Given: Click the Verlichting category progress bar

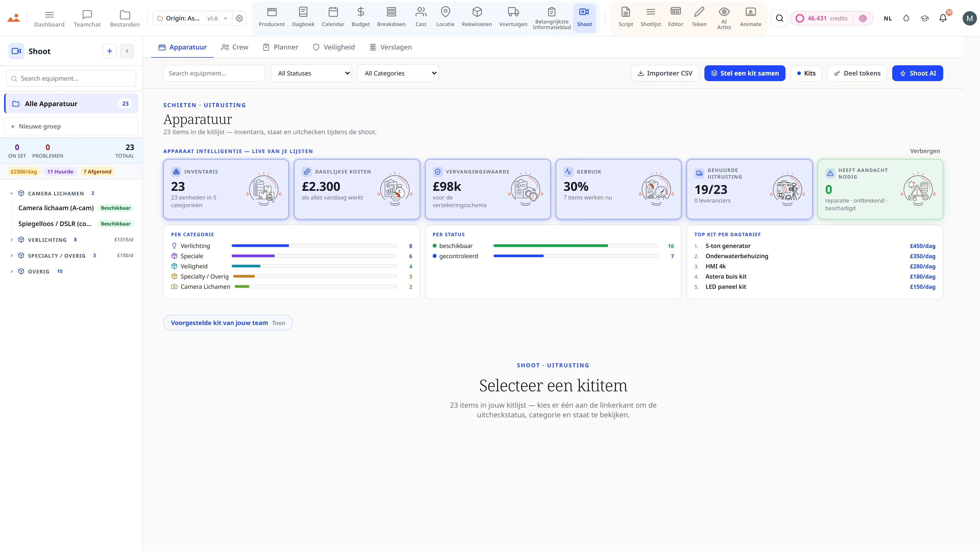Looking at the screenshot, I should tap(314, 246).
